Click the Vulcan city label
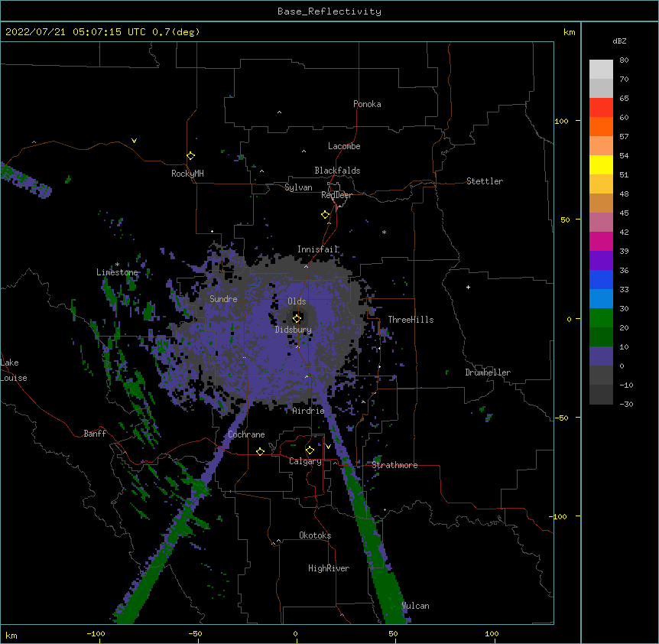Screen dimensions: 659x644 415,606
